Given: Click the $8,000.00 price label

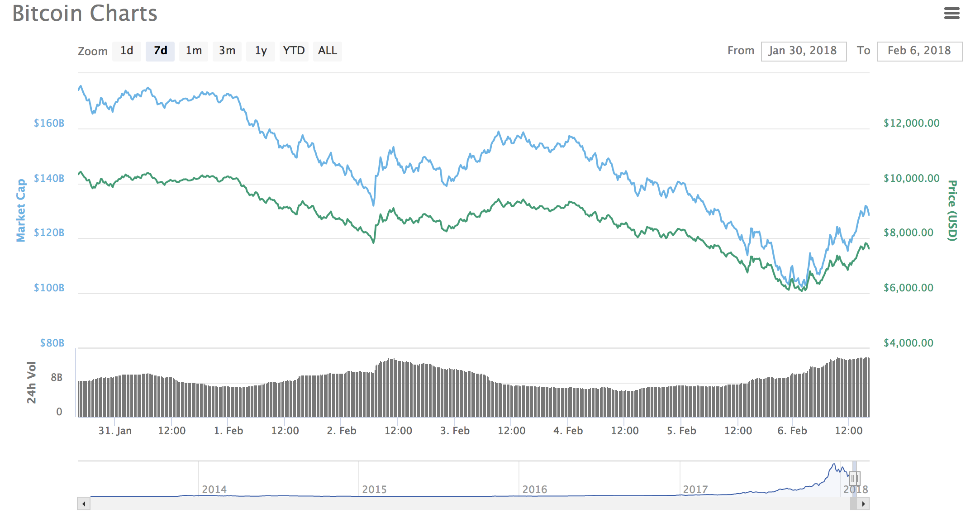Looking at the screenshot, I should (x=908, y=233).
